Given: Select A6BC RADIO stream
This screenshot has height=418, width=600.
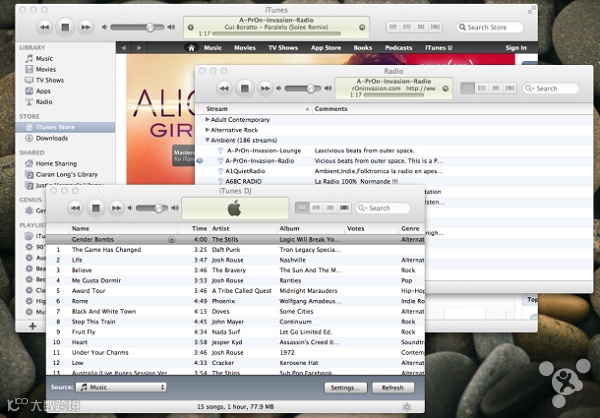Looking at the screenshot, I should [244, 181].
